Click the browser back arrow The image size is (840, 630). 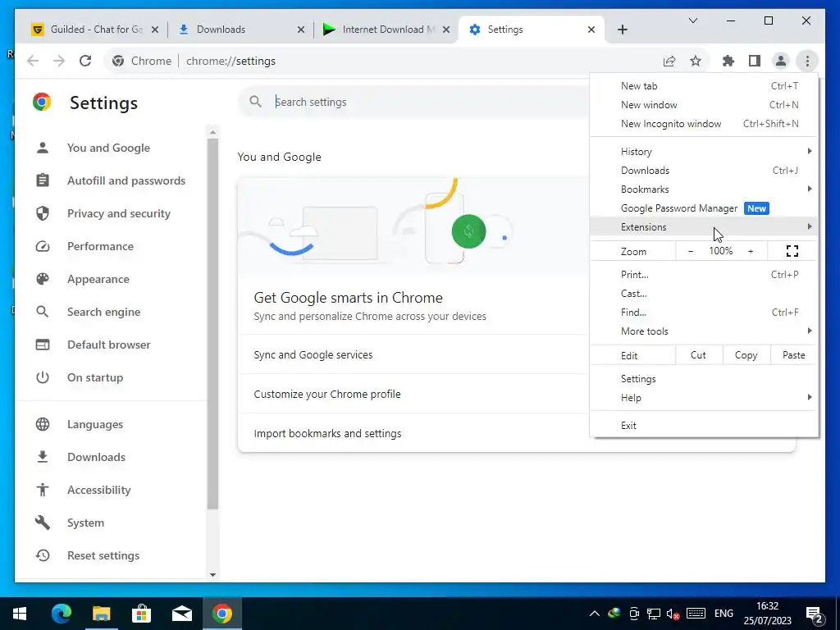click(33, 61)
